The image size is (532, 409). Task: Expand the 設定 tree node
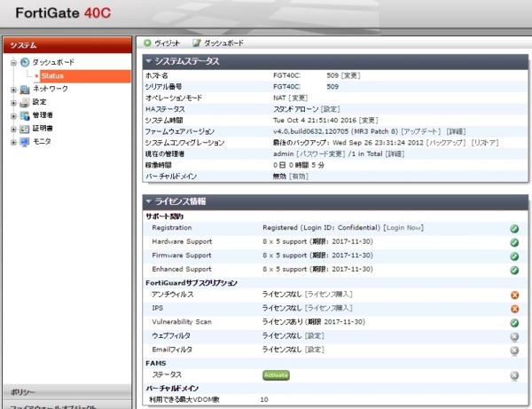click(13, 103)
